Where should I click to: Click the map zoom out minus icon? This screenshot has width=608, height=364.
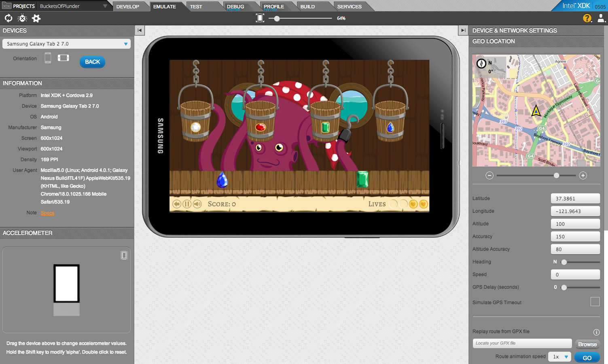point(489,176)
